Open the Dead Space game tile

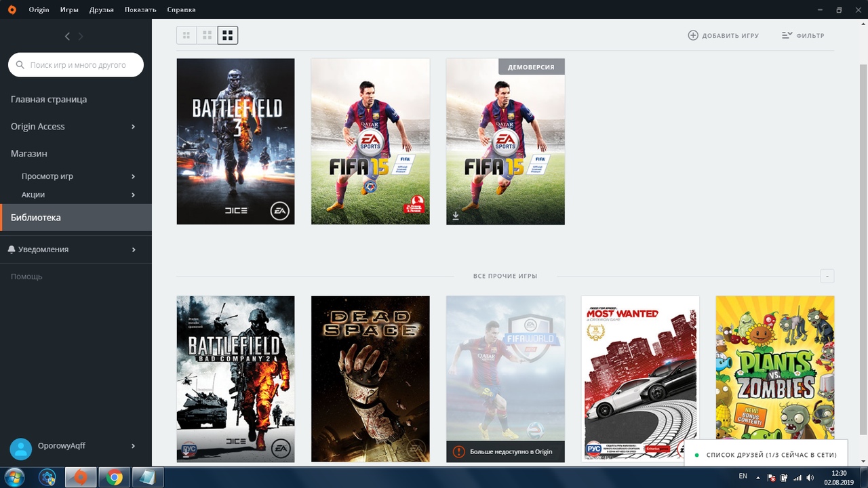[x=370, y=379]
